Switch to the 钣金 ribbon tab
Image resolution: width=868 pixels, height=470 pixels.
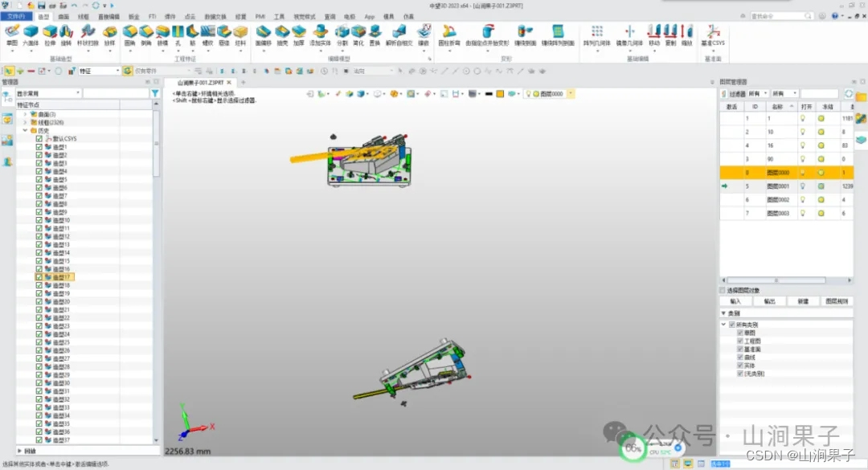click(134, 17)
